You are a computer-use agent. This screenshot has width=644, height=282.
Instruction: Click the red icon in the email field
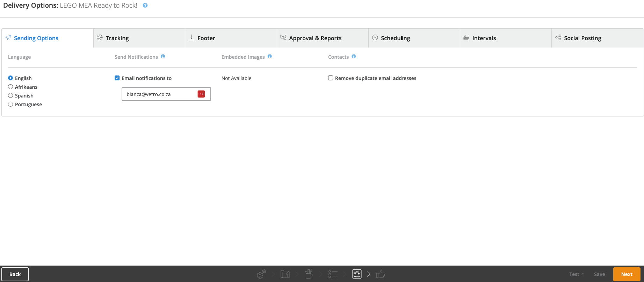(201, 94)
